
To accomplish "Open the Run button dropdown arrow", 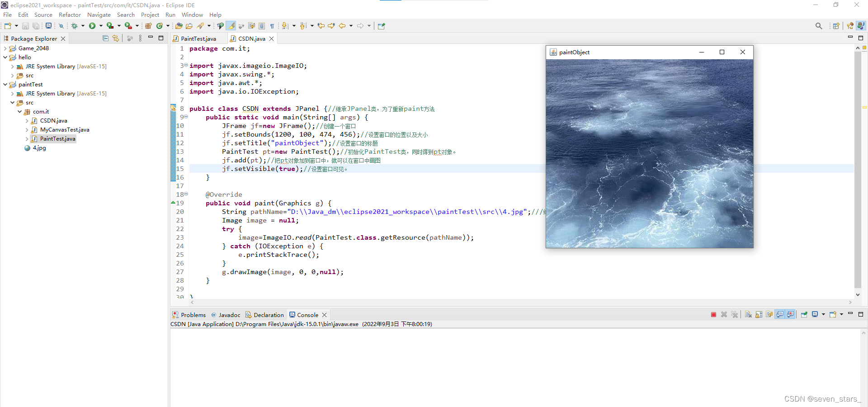I will click(101, 26).
